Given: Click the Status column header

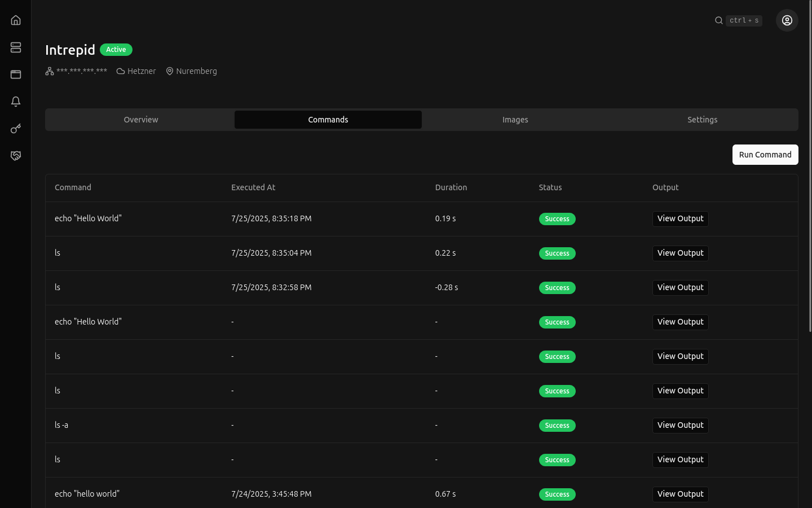Looking at the screenshot, I should (550, 187).
